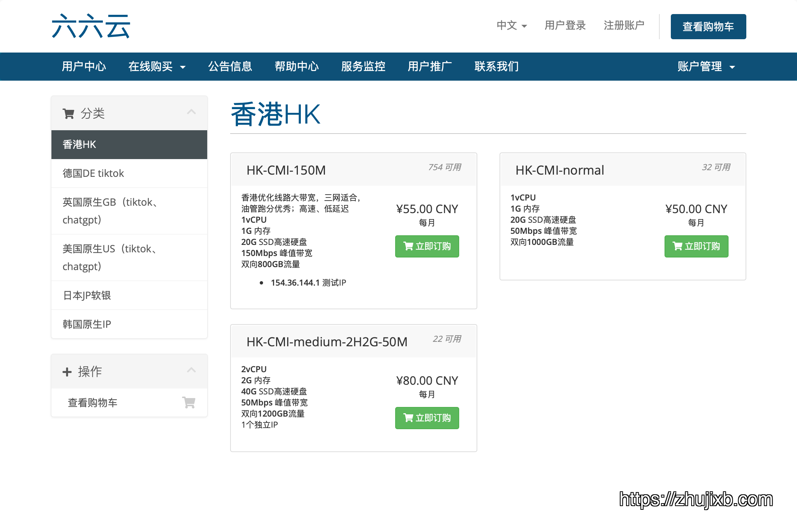
Task: Click the plus icon beside 操作 heading
Action: 67,372
